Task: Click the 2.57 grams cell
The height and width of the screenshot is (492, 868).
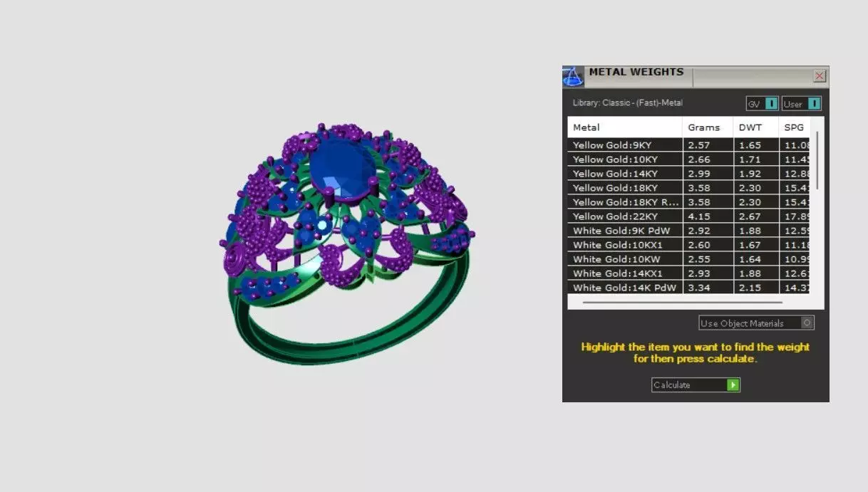Action: coord(708,145)
